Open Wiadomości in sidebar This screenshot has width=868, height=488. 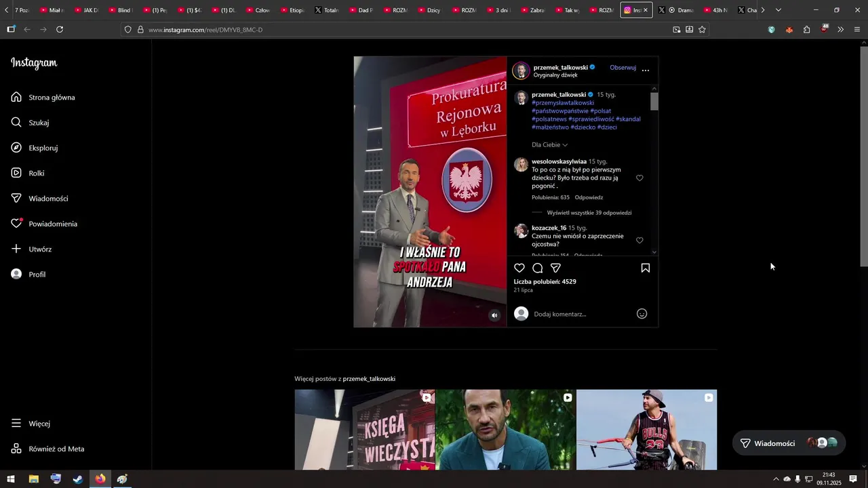point(40,199)
